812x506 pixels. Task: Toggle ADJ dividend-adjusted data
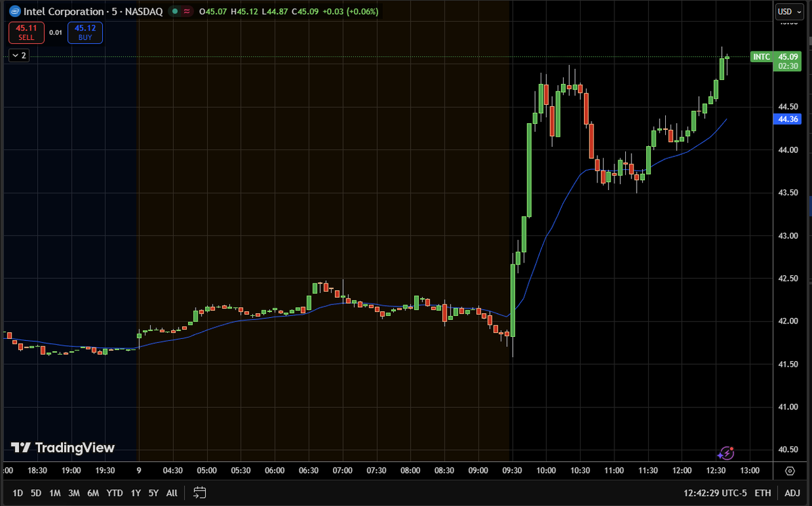792,493
